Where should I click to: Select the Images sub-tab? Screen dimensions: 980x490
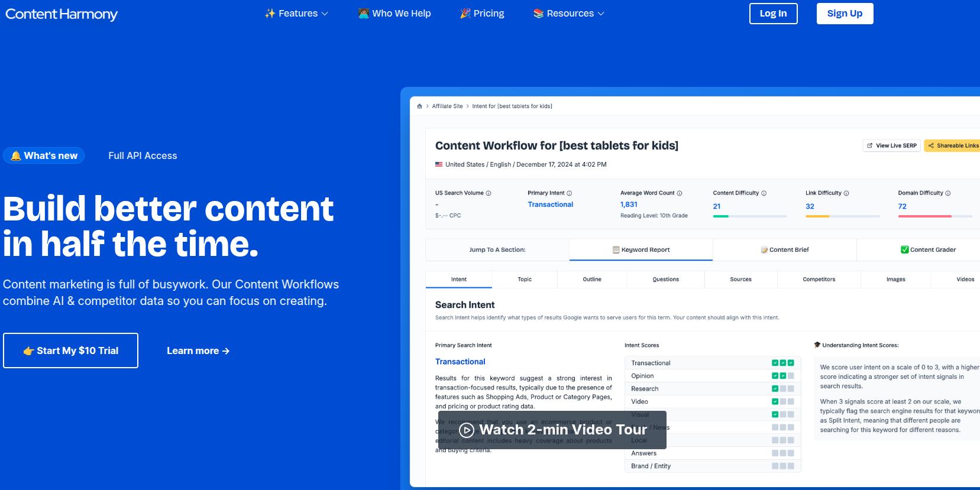[x=896, y=279]
